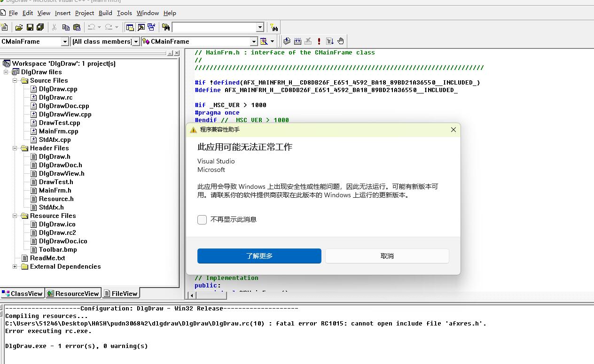594x364 pixels.
Task: Switch to the ResourceView tab
Action: [x=73, y=294]
